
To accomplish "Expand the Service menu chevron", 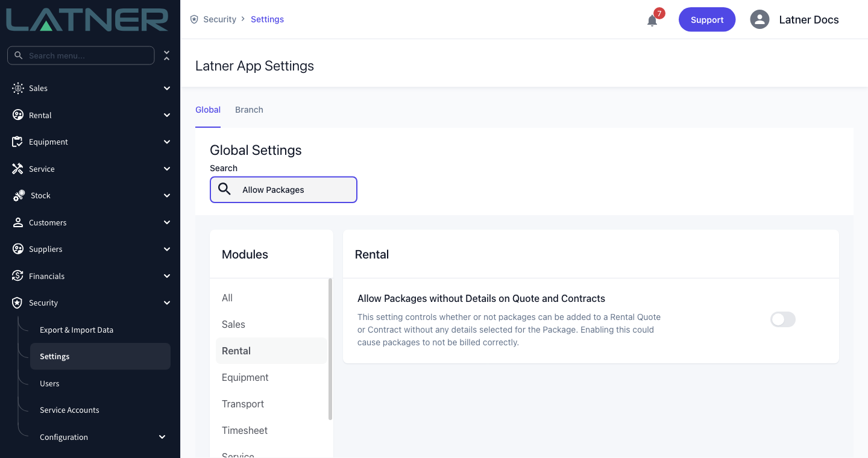I will tap(167, 169).
